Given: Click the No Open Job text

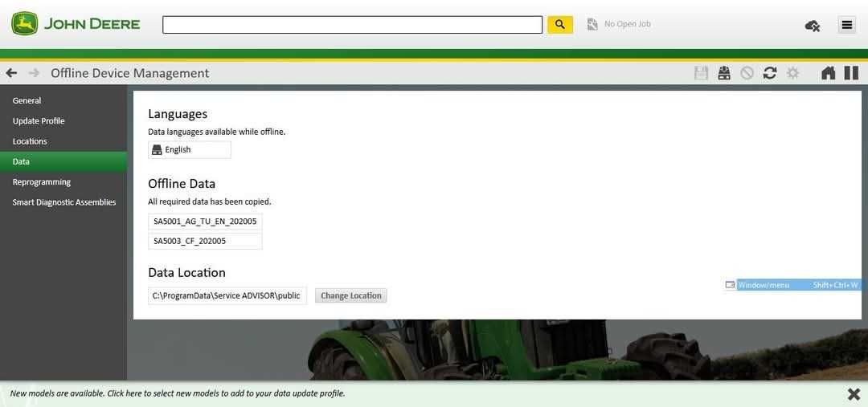Looking at the screenshot, I should [x=627, y=24].
